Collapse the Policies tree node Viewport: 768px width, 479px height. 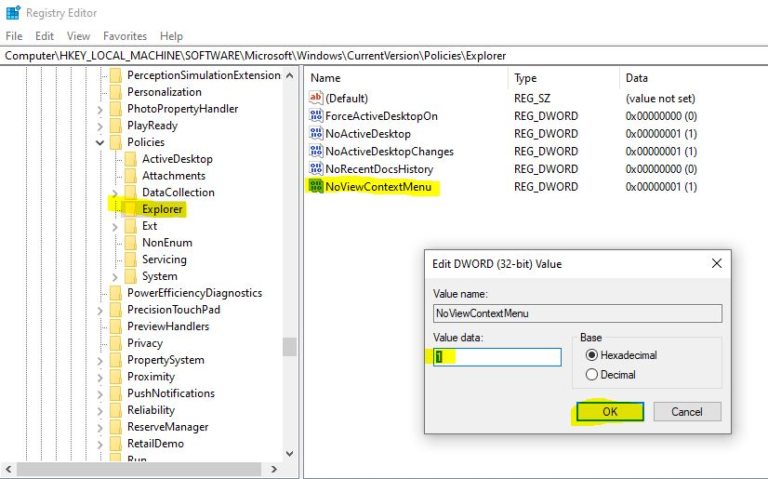(x=100, y=143)
